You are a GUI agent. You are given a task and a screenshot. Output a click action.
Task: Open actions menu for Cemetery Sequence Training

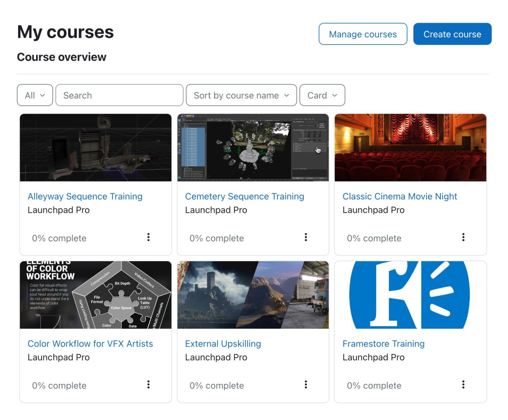pyautogui.click(x=306, y=237)
